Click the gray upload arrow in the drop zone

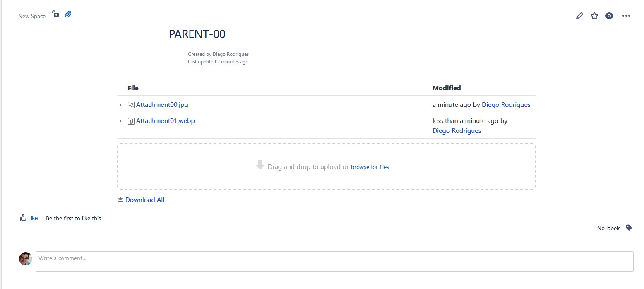tap(260, 165)
